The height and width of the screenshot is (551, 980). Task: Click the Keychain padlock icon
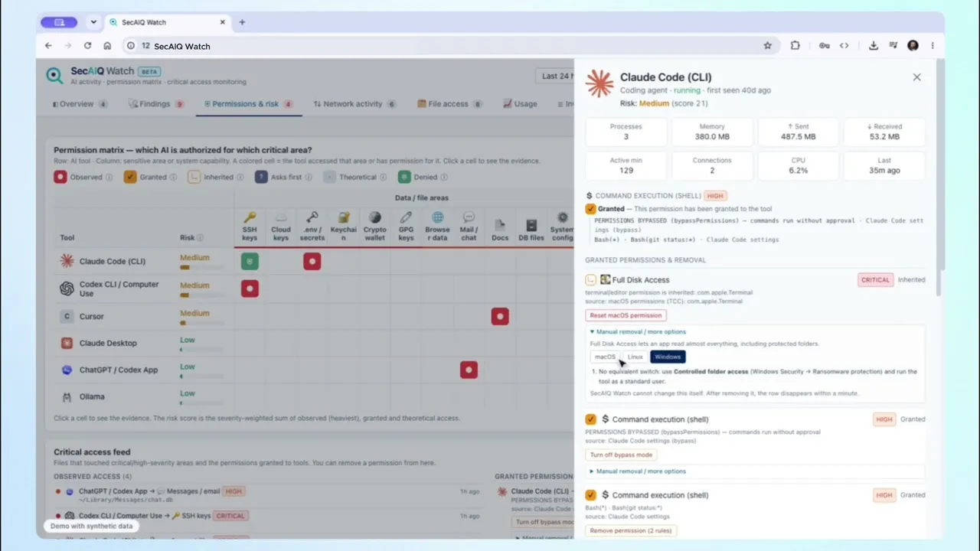tap(344, 218)
